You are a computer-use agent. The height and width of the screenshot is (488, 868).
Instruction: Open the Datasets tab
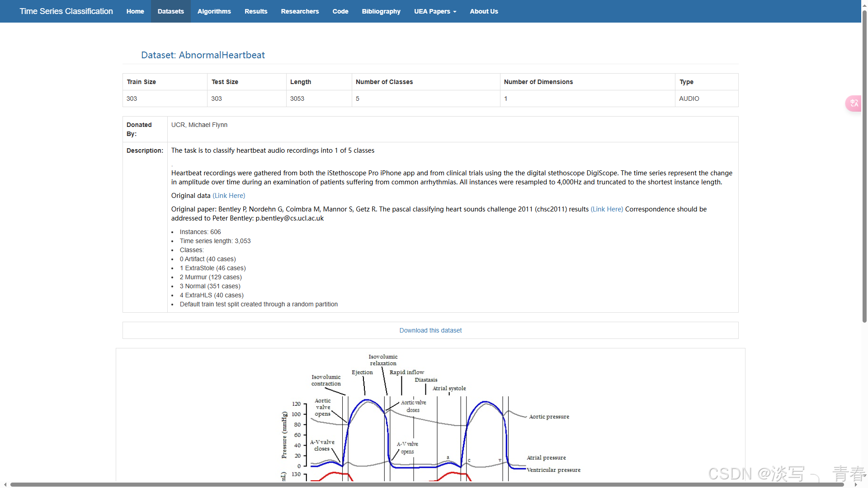[170, 11]
